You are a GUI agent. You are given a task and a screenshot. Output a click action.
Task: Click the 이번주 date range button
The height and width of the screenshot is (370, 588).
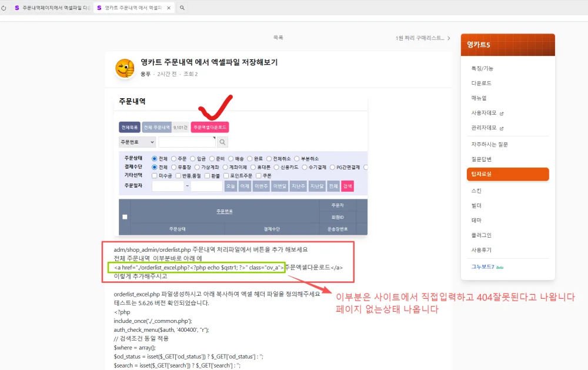(x=262, y=186)
